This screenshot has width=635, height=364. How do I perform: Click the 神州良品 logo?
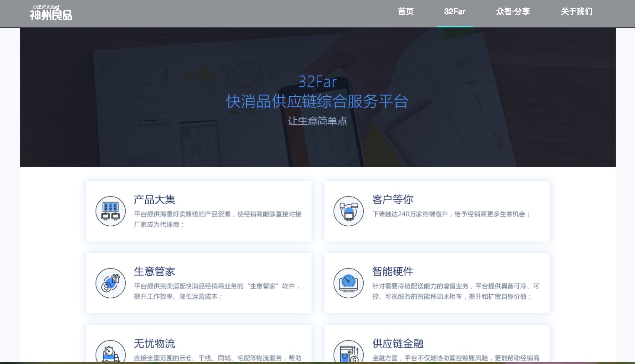tap(51, 13)
